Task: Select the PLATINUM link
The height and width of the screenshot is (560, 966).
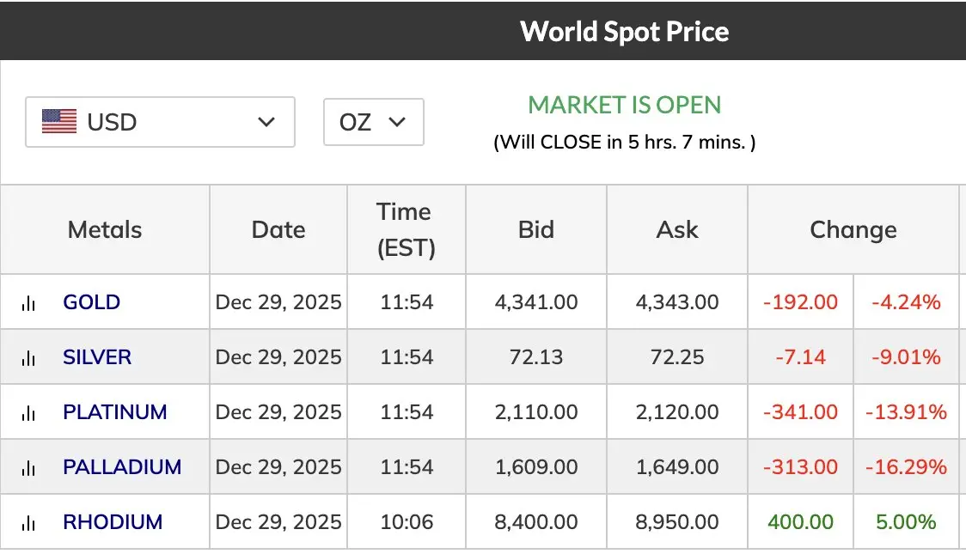Action: pos(115,412)
